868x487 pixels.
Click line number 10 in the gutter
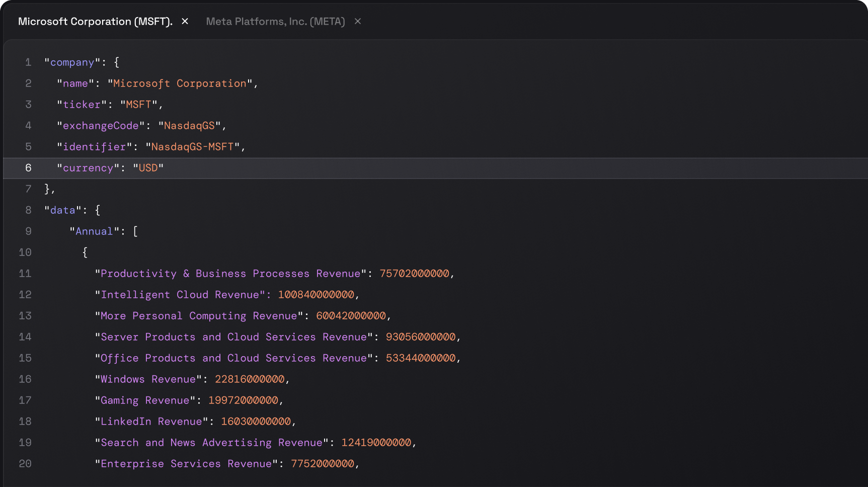[25, 253]
